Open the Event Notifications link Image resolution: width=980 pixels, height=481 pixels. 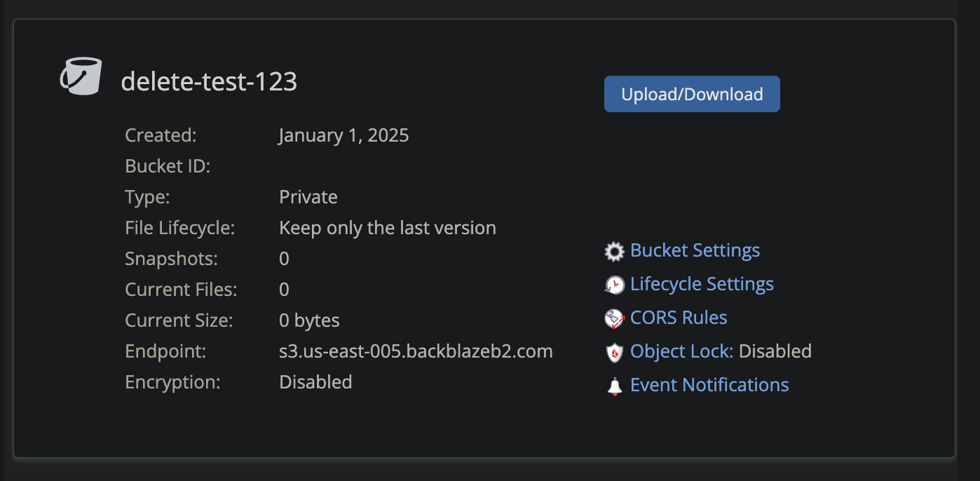coord(709,385)
